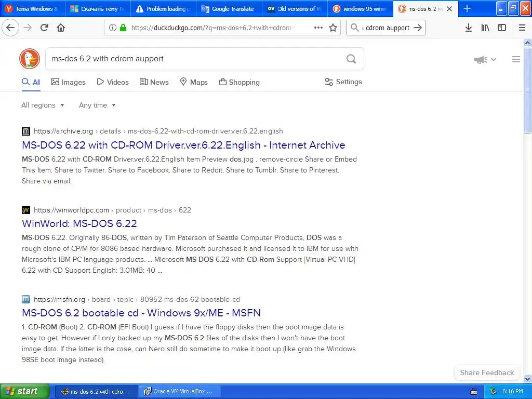This screenshot has width=532, height=399.
Task: Show site information icon in address bar
Action: click(x=113, y=28)
